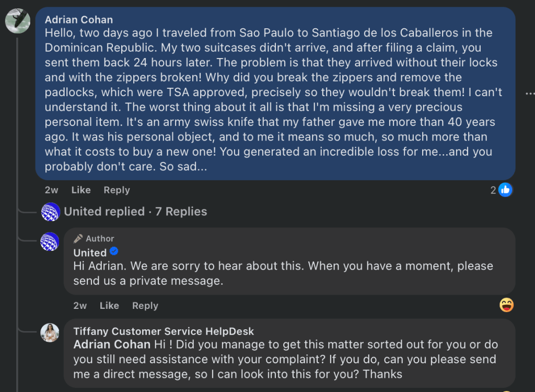Click the blue thumbs-up reaction icon
This screenshot has width=535, height=392.
click(505, 190)
